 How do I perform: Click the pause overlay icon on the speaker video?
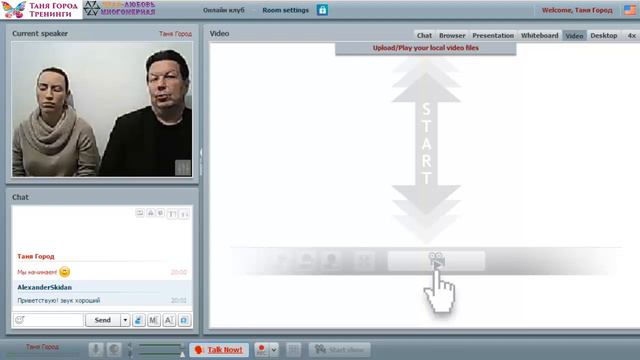(x=183, y=167)
